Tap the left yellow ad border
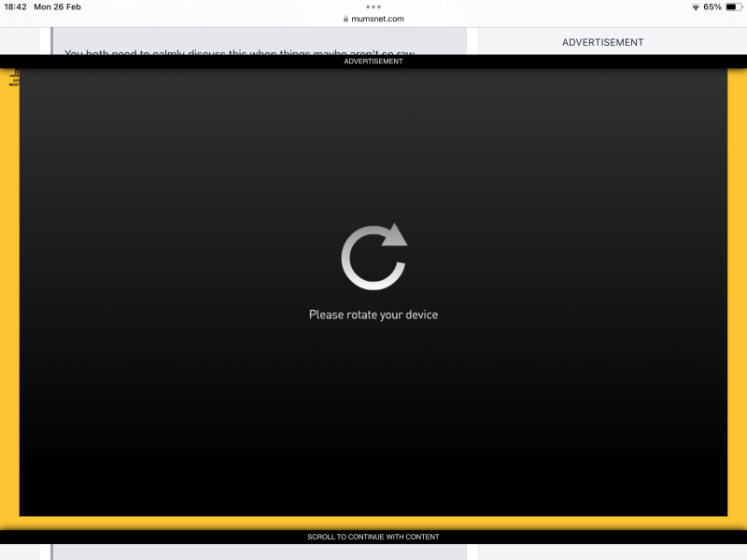747x560 pixels. coord(13,280)
